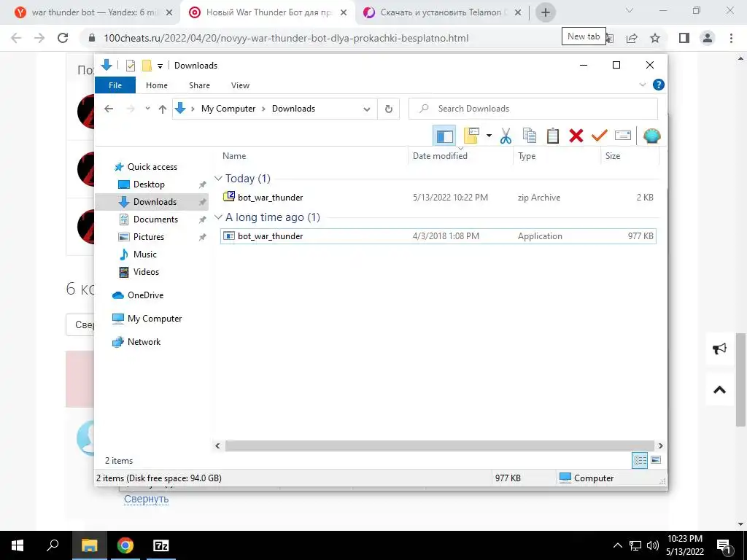
Task: Click the horizontal scrollbar in file list
Action: click(438, 446)
